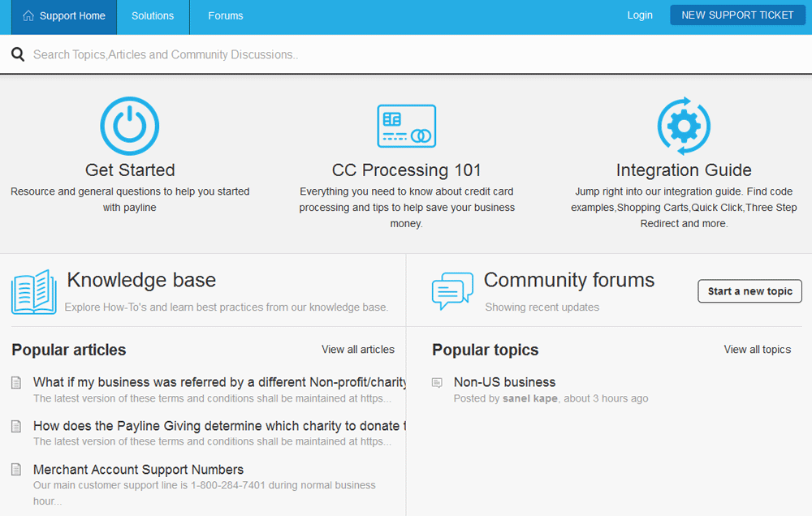This screenshot has width=812, height=516.
Task: Open the CC Processing 101 heading
Action: [407, 170]
